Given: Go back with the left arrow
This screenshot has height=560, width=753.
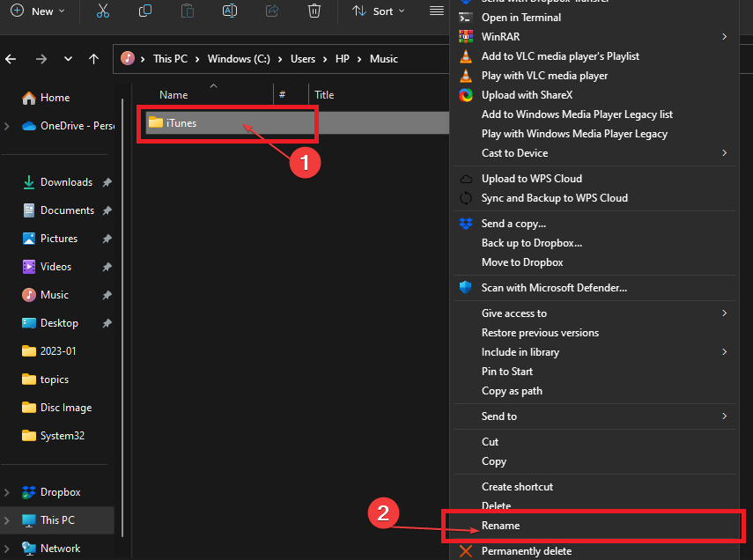Looking at the screenshot, I should point(11,59).
